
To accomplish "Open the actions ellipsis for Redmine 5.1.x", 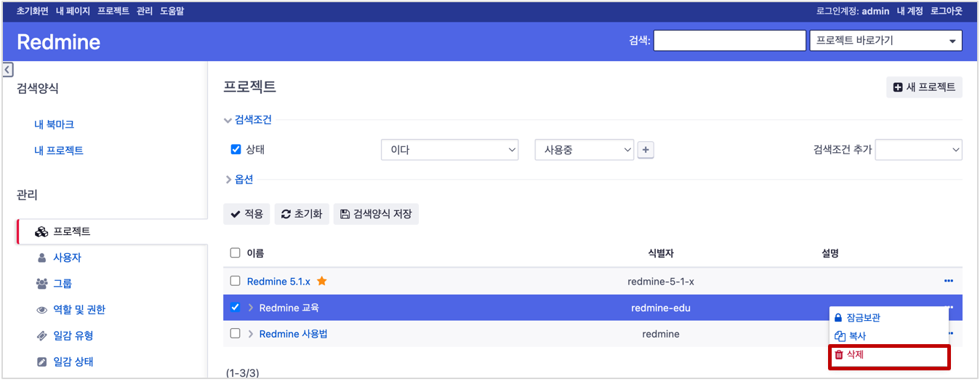I will tap(948, 281).
